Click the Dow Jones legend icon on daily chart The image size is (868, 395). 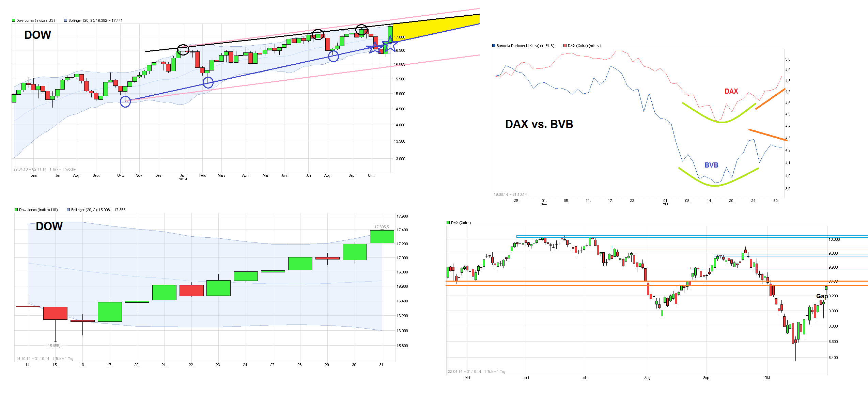16,209
